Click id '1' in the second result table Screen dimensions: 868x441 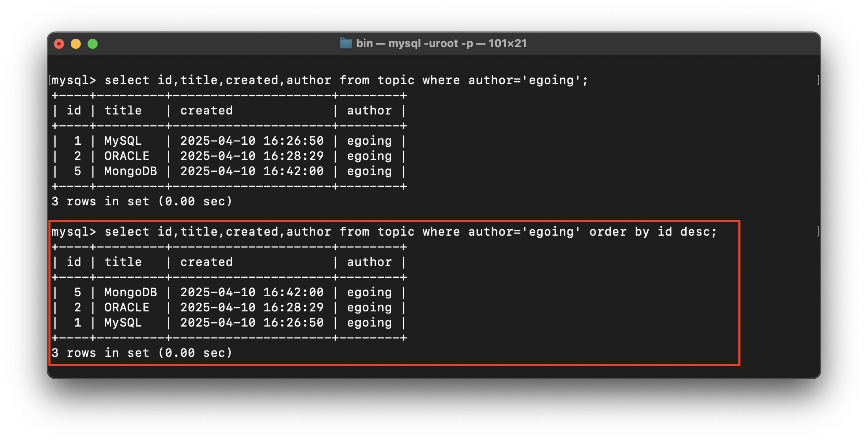[77, 323]
